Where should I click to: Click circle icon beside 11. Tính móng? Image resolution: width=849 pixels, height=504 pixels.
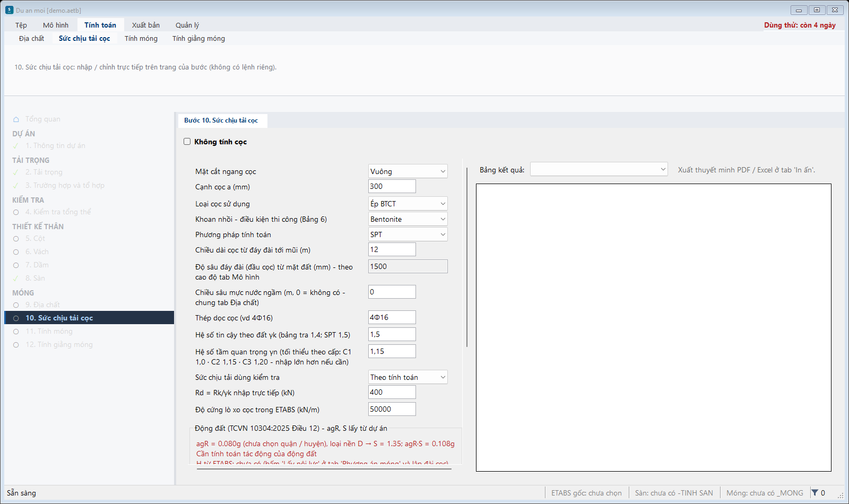pos(16,332)
